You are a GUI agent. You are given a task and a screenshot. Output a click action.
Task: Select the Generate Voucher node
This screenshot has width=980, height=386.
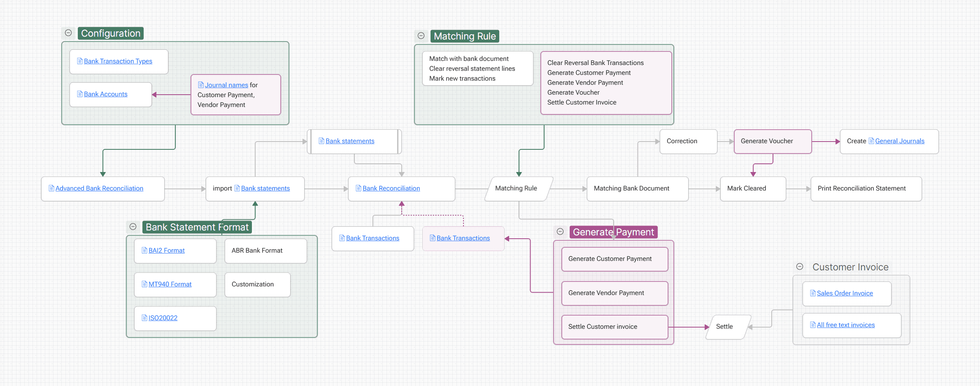[773, 142]
